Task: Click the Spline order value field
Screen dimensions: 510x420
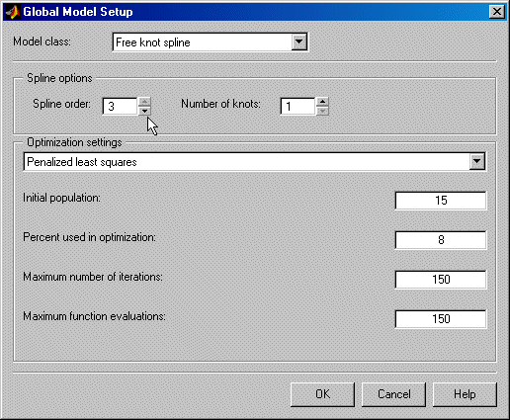Action: 120,107
